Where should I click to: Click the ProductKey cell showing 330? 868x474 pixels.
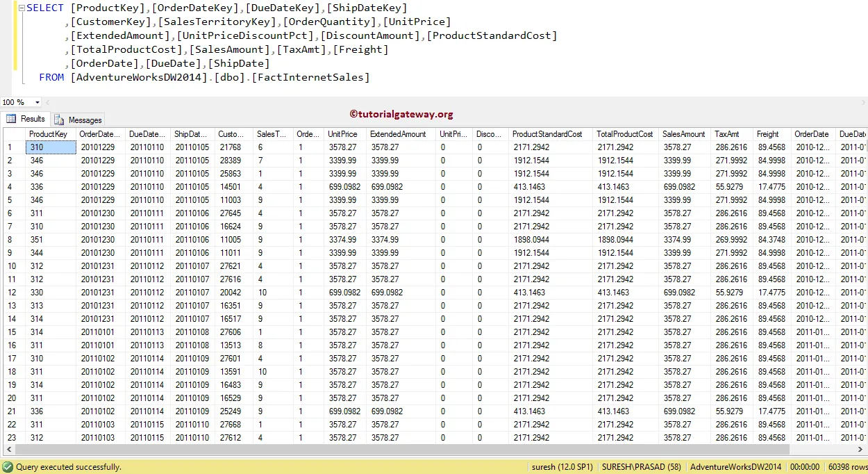tap(51, 293)
